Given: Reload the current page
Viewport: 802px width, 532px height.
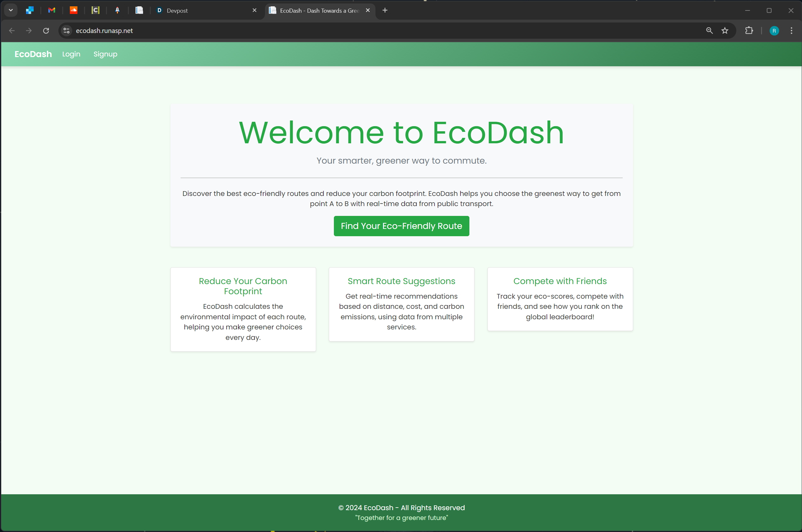Looking at the screenshot, I should coord(46,30).
